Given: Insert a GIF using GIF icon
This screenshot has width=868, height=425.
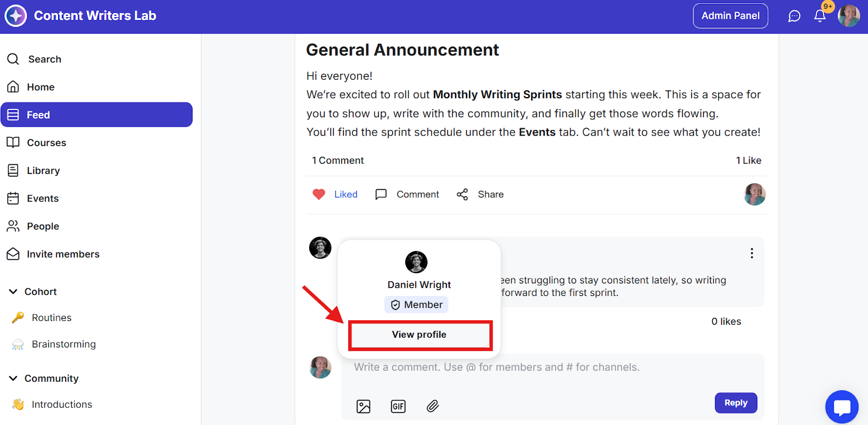Looking at the screenshot, I should (398, 406).
